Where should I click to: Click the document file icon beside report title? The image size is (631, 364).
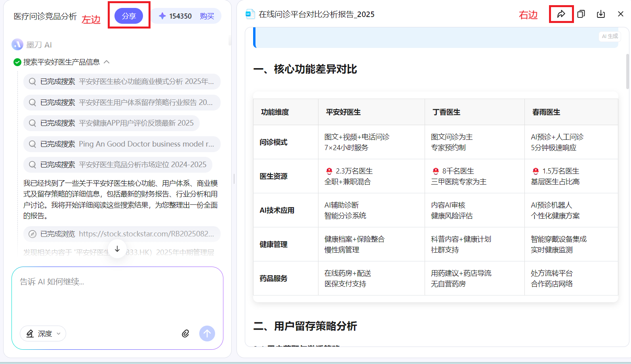tap(250, 14)
